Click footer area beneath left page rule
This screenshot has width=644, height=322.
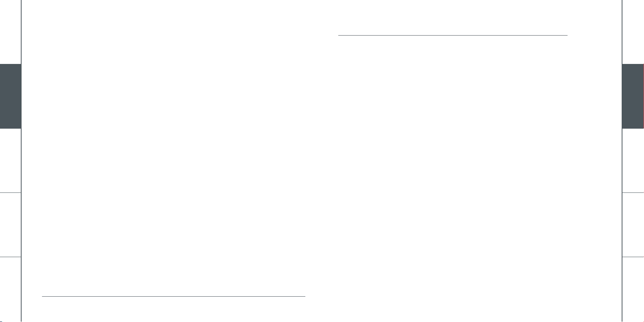(173, 309)
